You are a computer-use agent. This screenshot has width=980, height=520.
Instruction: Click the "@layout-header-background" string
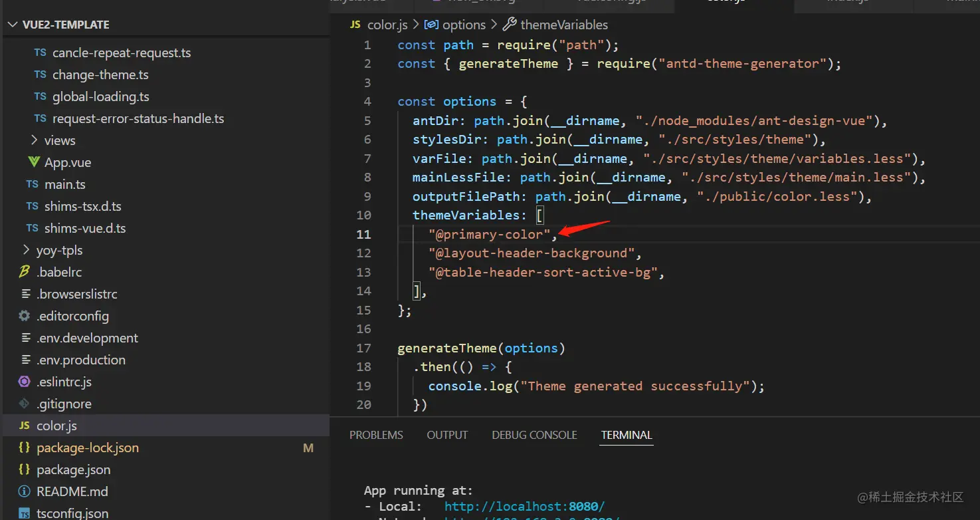[532, 253]
